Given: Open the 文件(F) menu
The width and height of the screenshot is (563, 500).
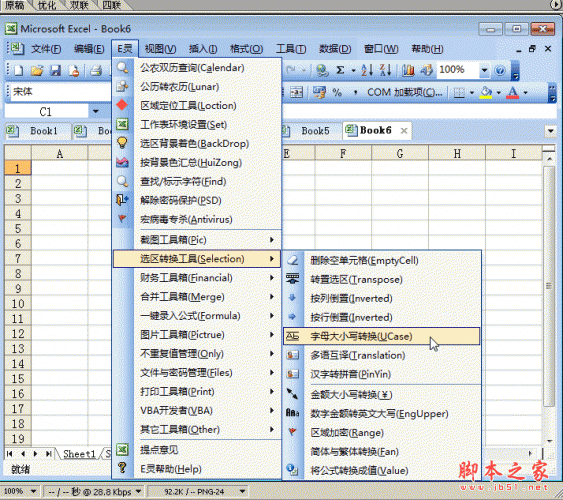Looking at the screenshot, I should click(x=46, y=49).
